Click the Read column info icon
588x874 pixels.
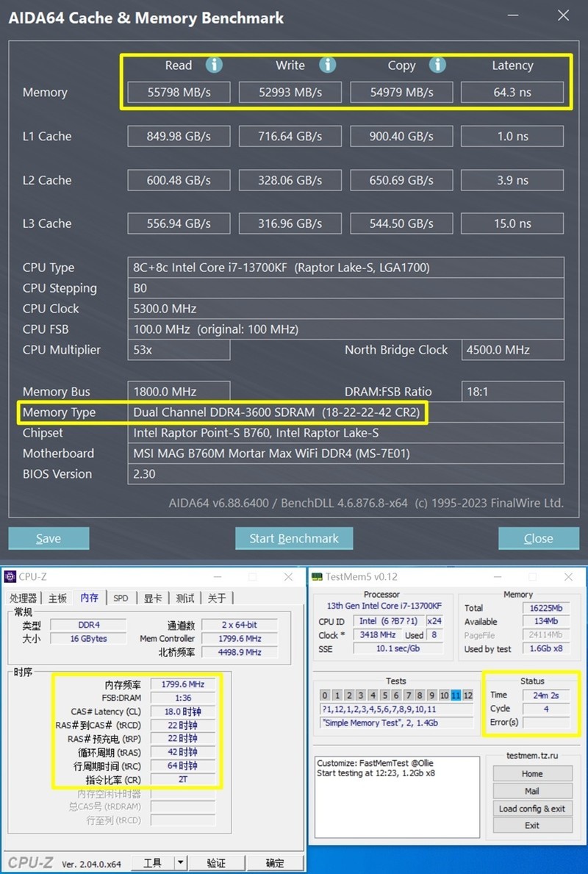(x=214, y=65)
